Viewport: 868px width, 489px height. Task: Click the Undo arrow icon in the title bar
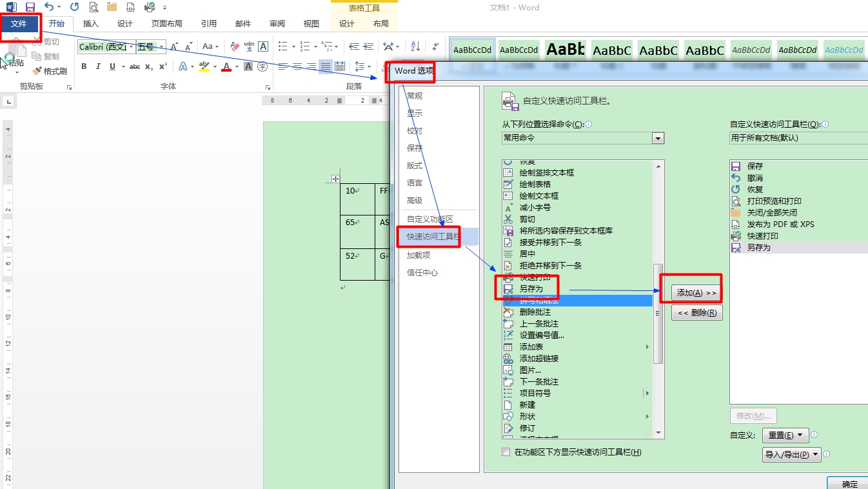coord(48,7)
